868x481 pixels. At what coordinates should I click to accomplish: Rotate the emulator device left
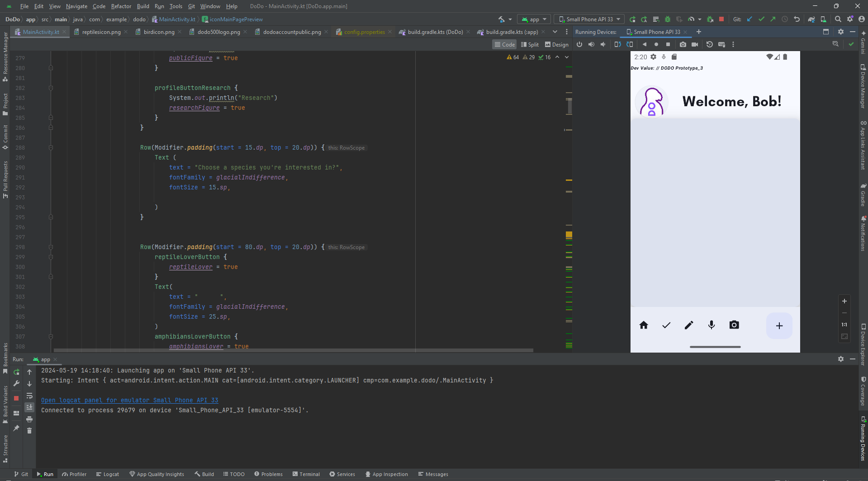pyautogui.click(x=617, y=44)
